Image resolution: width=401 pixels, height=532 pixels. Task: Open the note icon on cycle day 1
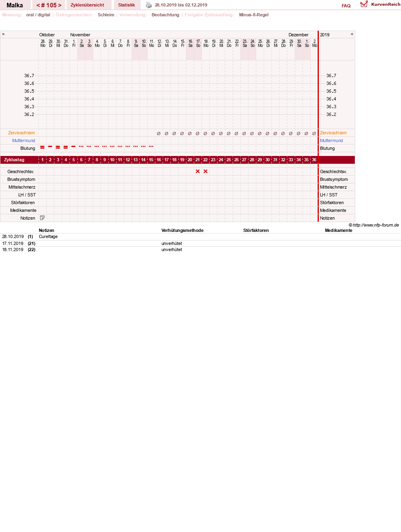point(42,218)
